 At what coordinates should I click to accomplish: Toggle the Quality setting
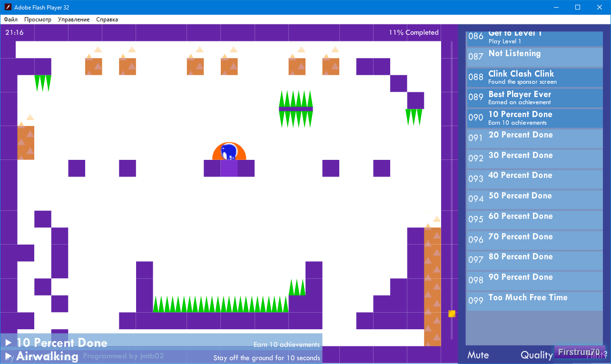(536, 355)
